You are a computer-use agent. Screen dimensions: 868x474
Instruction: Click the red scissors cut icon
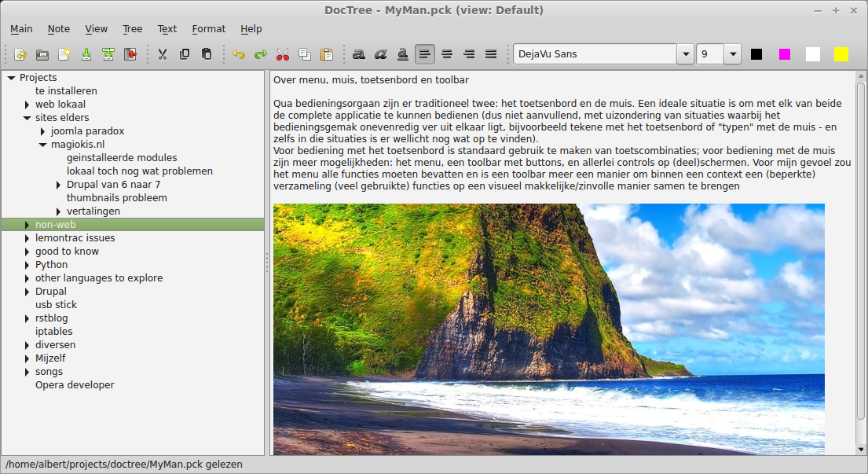click(282, 54)
